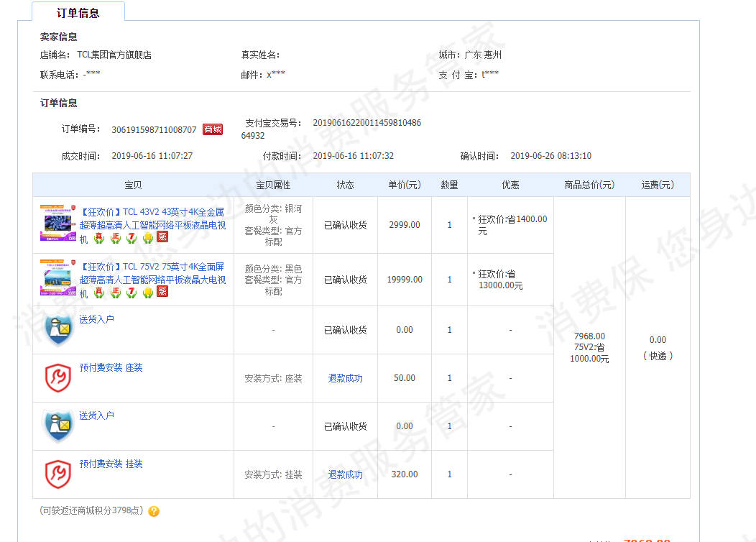Click the 卖家信息 section heading

click(58, 37)
